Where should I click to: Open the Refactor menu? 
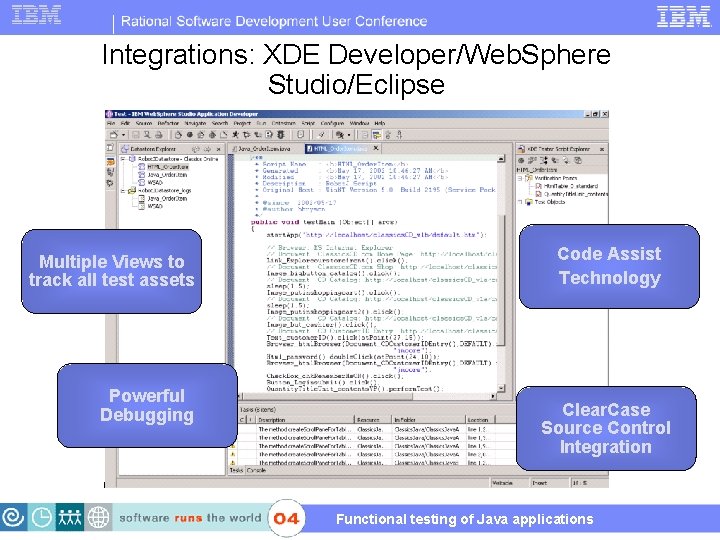pyautogui.click(x=168, y=123)
